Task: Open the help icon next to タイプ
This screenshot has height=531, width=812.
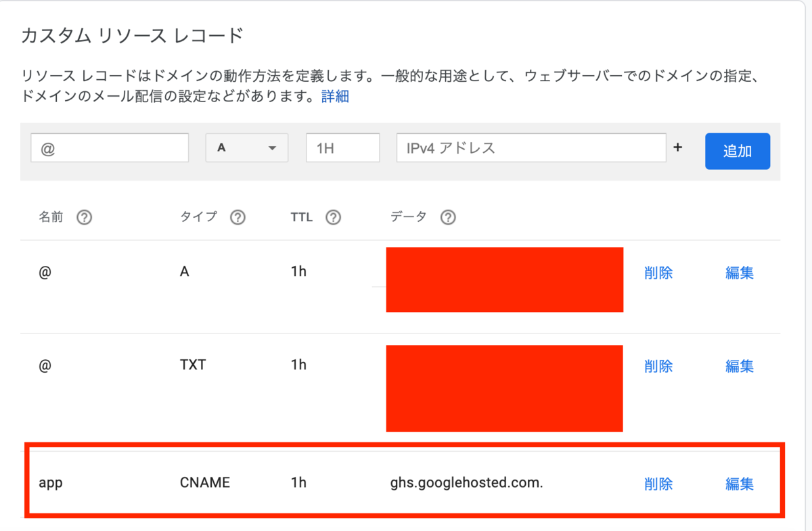Action: (x=238, y=218)
